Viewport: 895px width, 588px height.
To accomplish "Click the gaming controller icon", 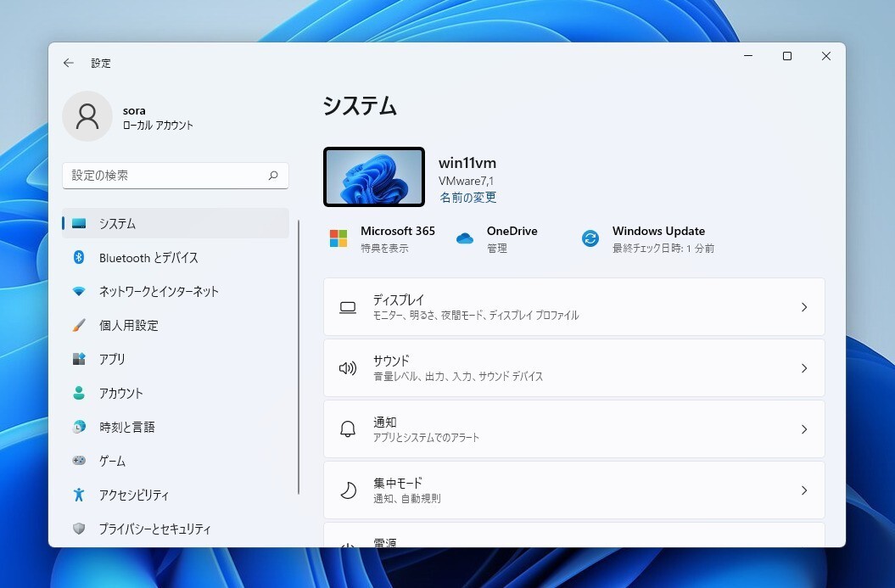I will click(x=79, y=461).
